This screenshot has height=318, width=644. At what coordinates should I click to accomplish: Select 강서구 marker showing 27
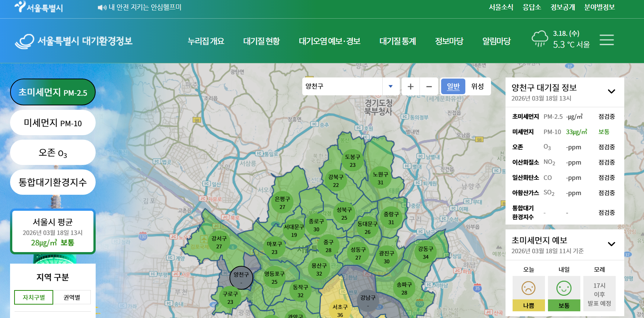[219, 242]
